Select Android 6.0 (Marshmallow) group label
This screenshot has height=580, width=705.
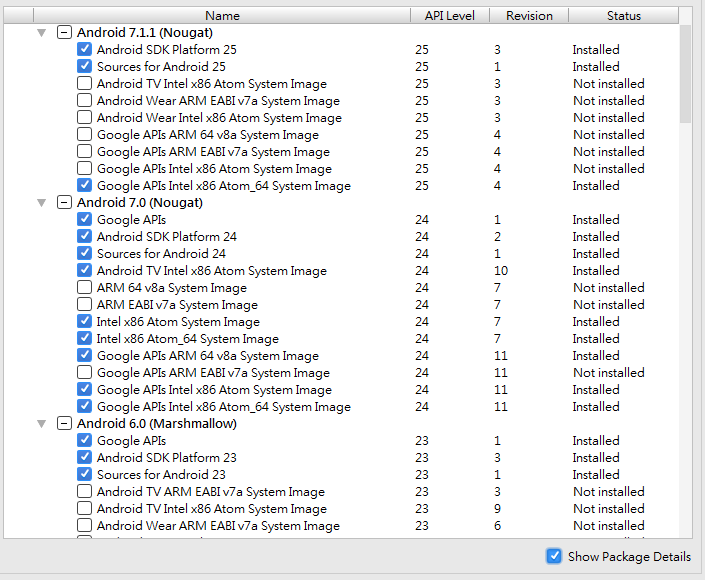[x=157, y=424]
